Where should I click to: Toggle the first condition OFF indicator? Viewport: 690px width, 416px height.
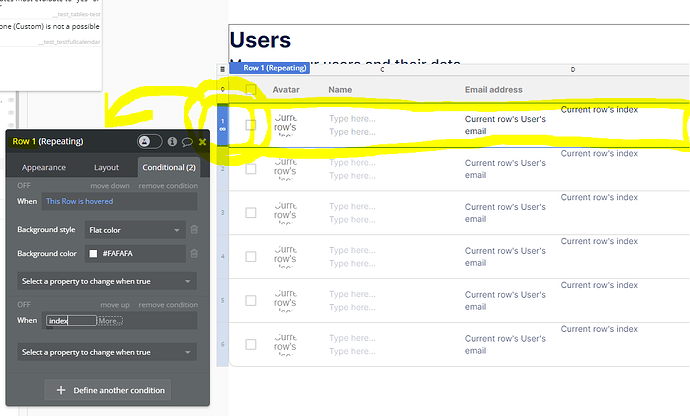point(24,186)
